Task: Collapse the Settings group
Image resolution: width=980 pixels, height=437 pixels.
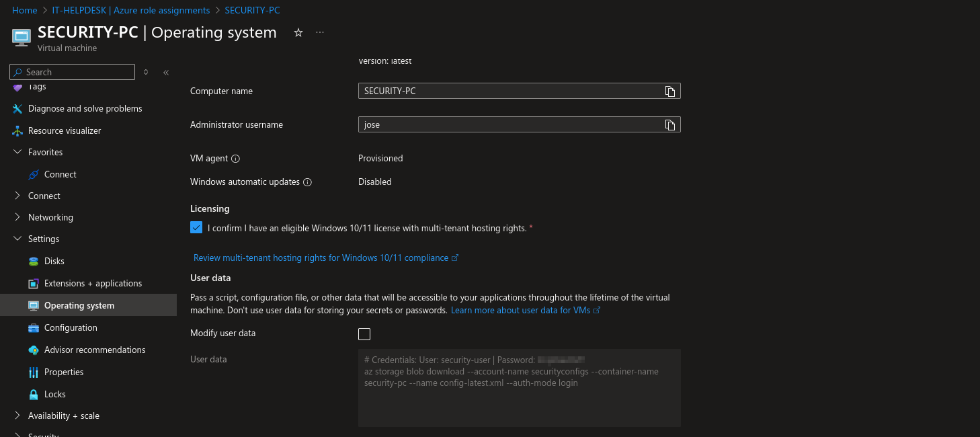Action: coord(17,239)
